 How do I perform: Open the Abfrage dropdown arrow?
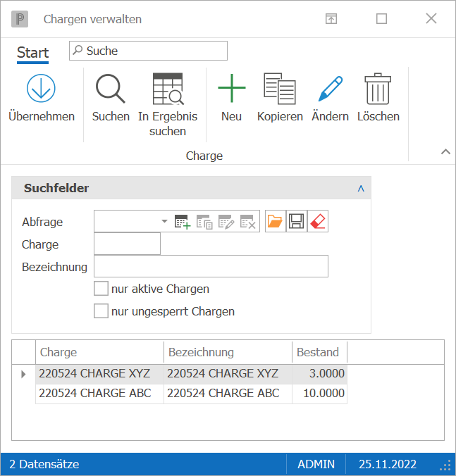pyautogui.click(x=164, y=221)
